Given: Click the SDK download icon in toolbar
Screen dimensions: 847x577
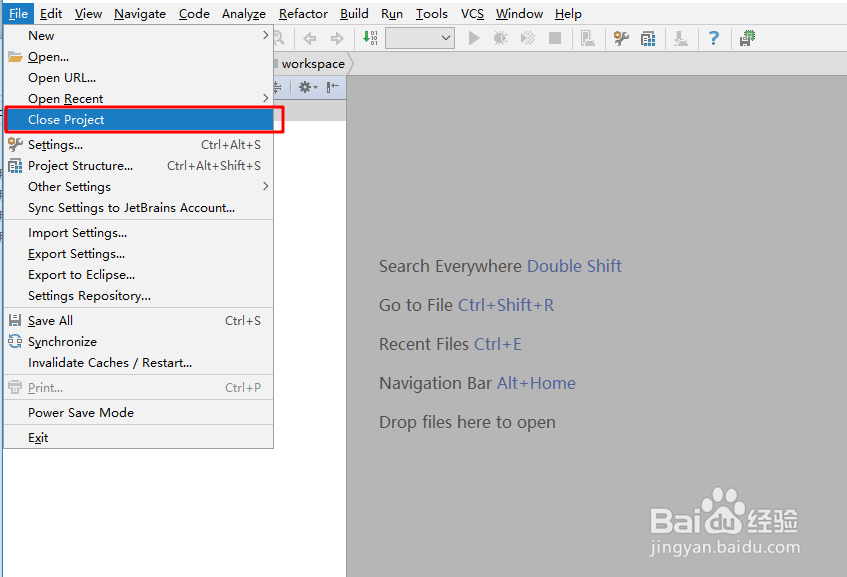Looking at the screenshot, I should click(681, 38).
